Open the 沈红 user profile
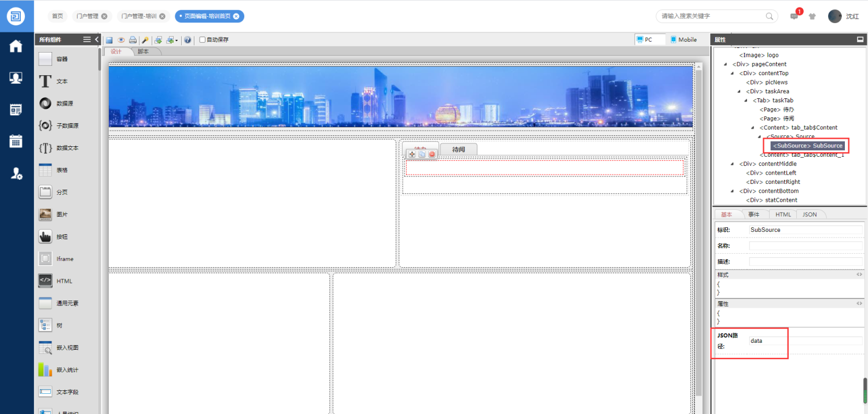This screenshot has height=414, width=868. tap(843, 16)
